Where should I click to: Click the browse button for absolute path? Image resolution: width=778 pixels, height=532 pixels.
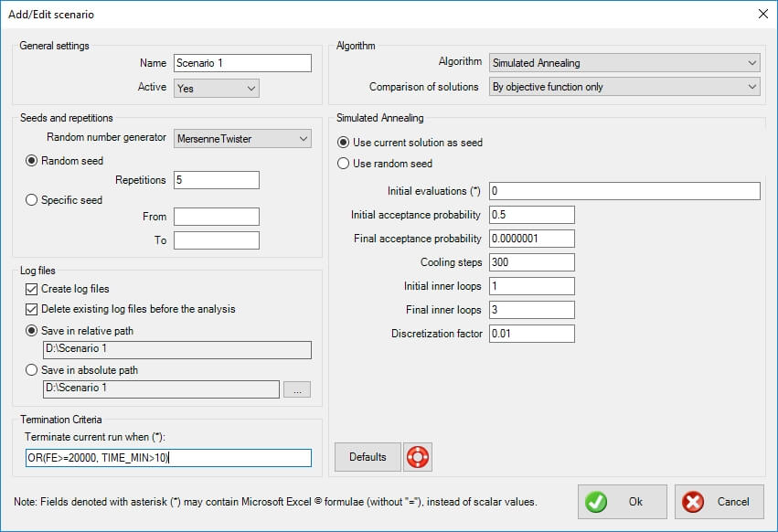tap(297, 389)
